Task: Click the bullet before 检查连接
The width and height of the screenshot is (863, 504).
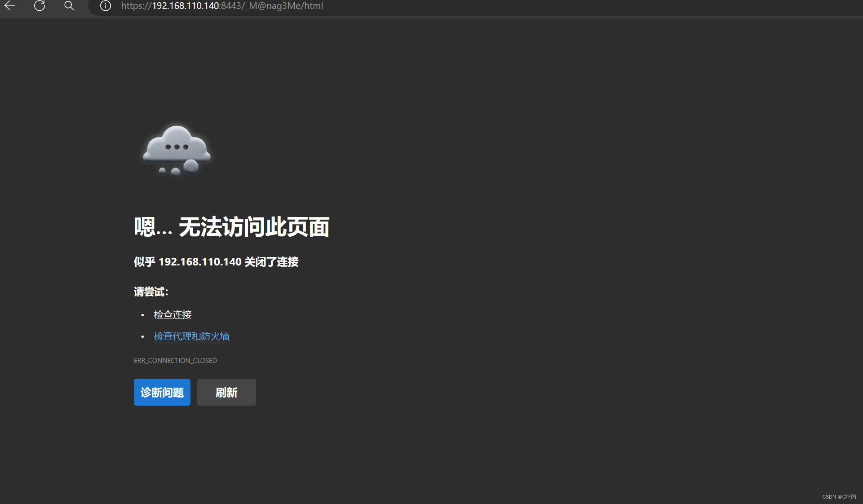Action: (142, 315)
